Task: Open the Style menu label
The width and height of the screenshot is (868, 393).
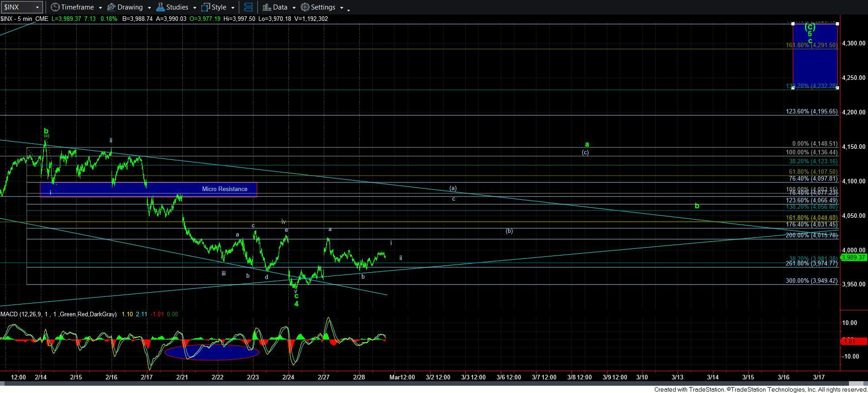Action: 219,7
